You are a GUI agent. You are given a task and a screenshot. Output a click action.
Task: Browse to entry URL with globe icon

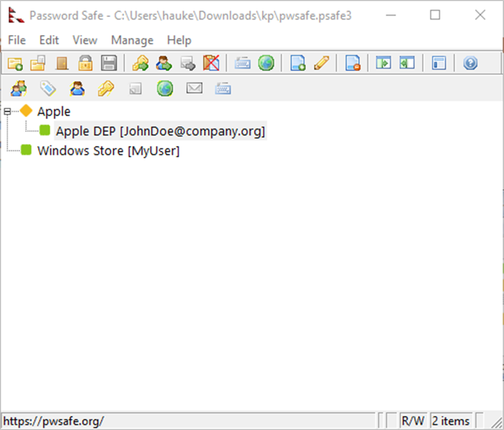click(266, 63)
